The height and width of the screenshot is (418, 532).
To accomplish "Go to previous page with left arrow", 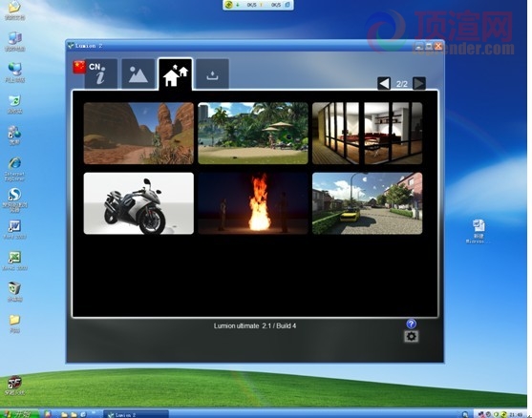I will coord(384,83).
